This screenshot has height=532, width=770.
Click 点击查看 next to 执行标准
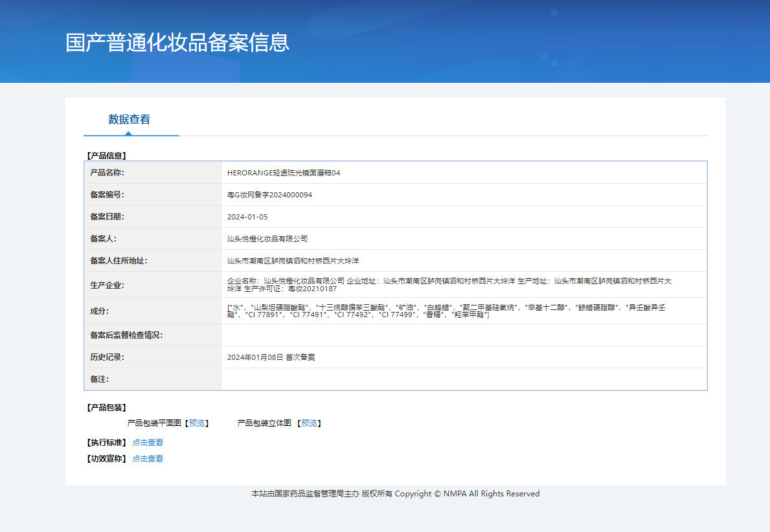click(x=148, y=443)
